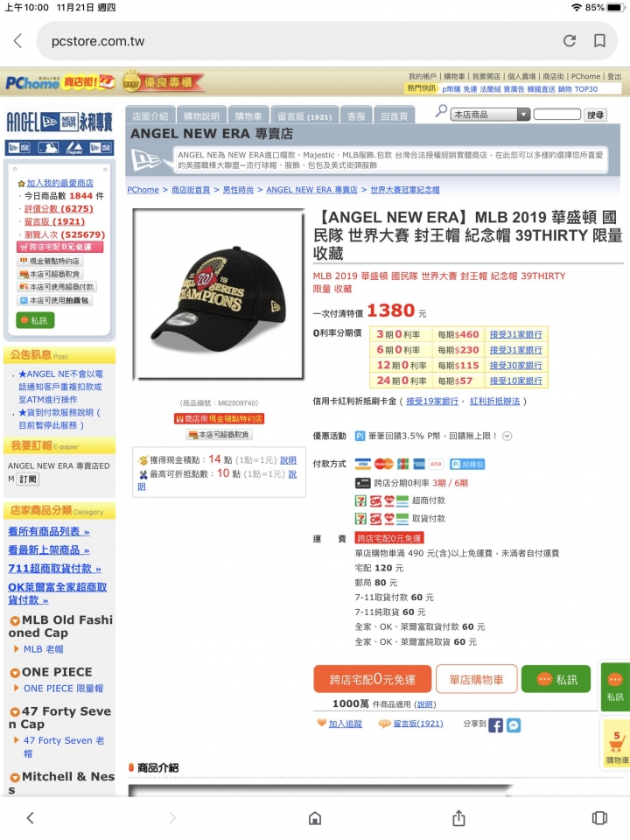Screen dimensions: 630x840
Task: Expand MLB 老帽 subcategory arrow
Action: 17,648
